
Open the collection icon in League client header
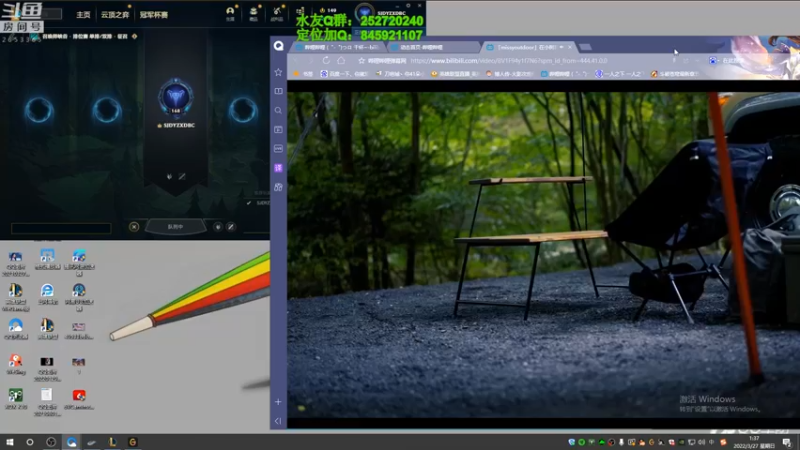(254, 12)
